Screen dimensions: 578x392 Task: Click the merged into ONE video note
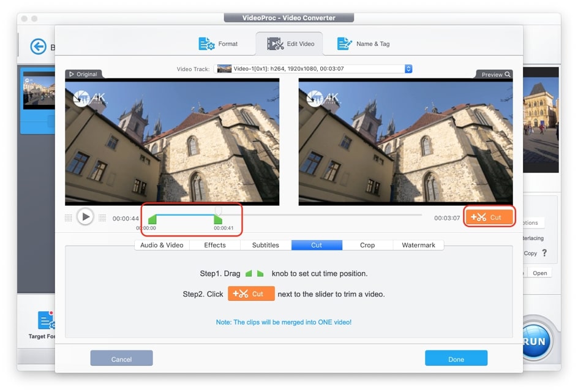click(x=283, y=322)
